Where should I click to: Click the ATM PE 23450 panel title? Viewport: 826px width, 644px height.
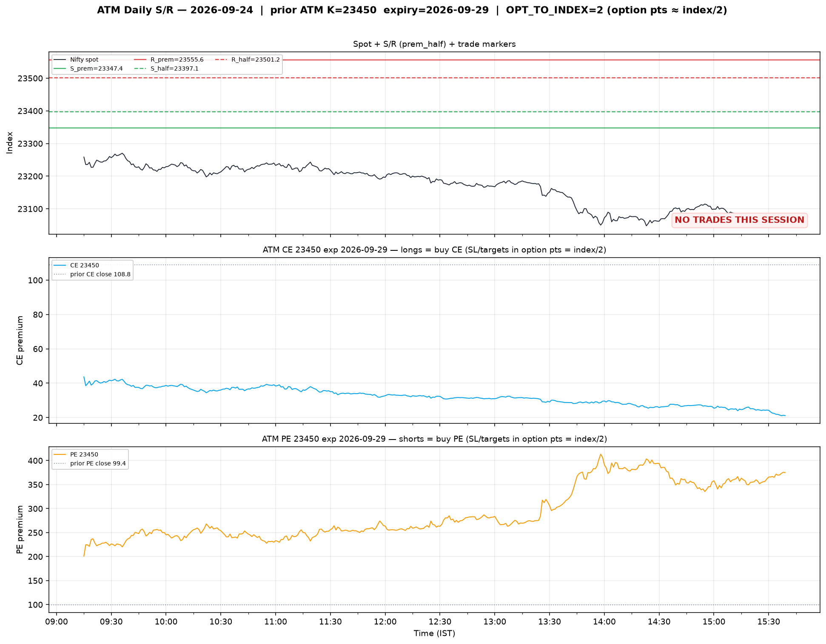point(434,439)
